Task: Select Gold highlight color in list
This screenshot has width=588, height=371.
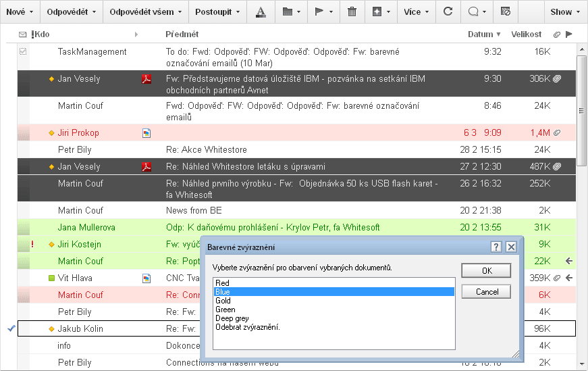Action: pyautogui.click(x=223, y=301)
